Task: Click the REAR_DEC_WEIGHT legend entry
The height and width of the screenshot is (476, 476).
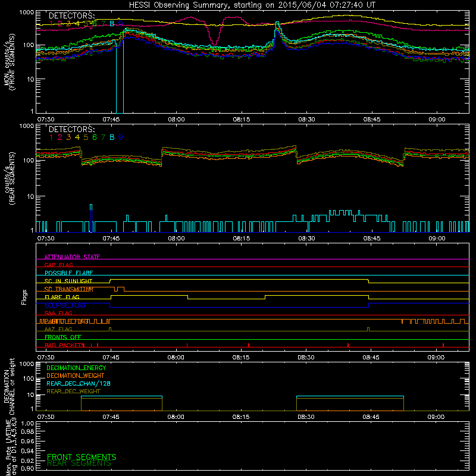Action: click(73, 392)
